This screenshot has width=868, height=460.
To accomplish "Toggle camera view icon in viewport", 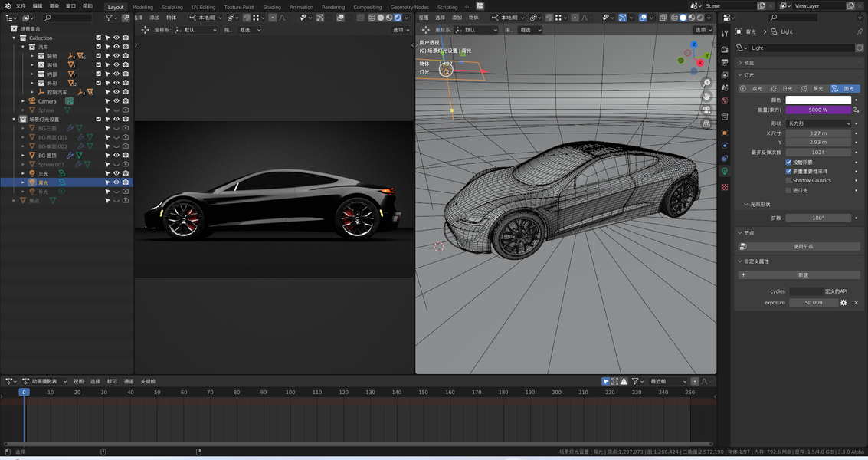I will [706, 110].
